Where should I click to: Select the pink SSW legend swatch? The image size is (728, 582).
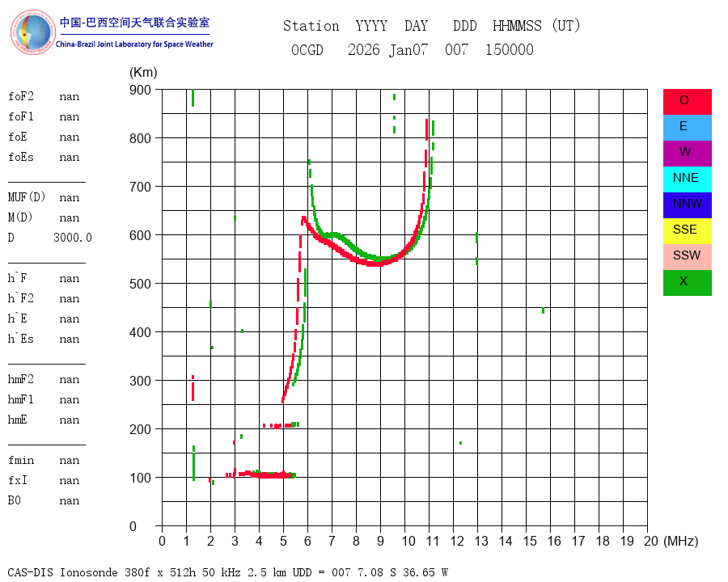tap(687, 257)
